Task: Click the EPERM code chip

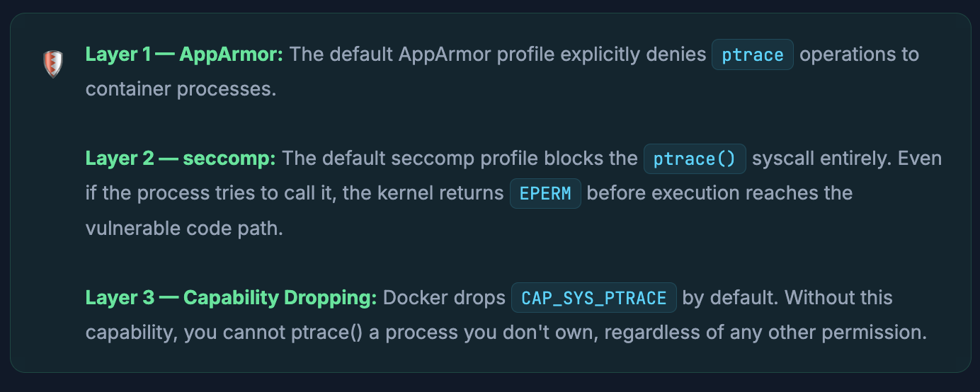Action: coord(545,193)
